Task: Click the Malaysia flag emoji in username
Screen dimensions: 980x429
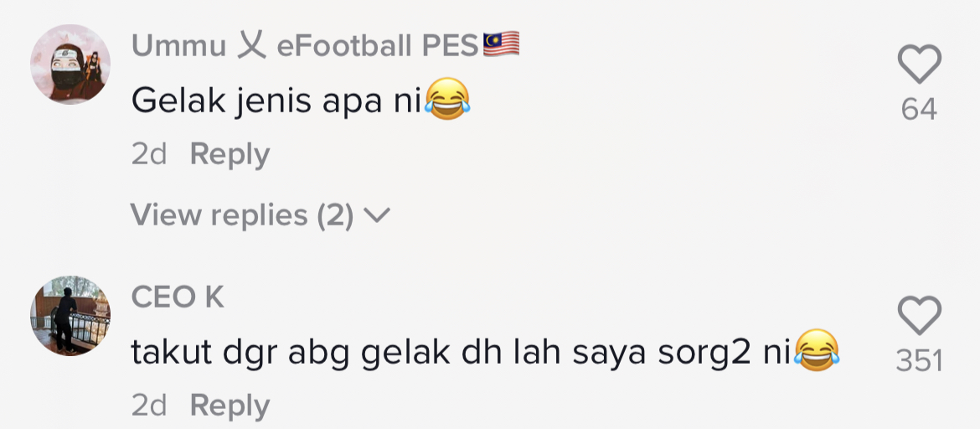Action: pos(501,44)
